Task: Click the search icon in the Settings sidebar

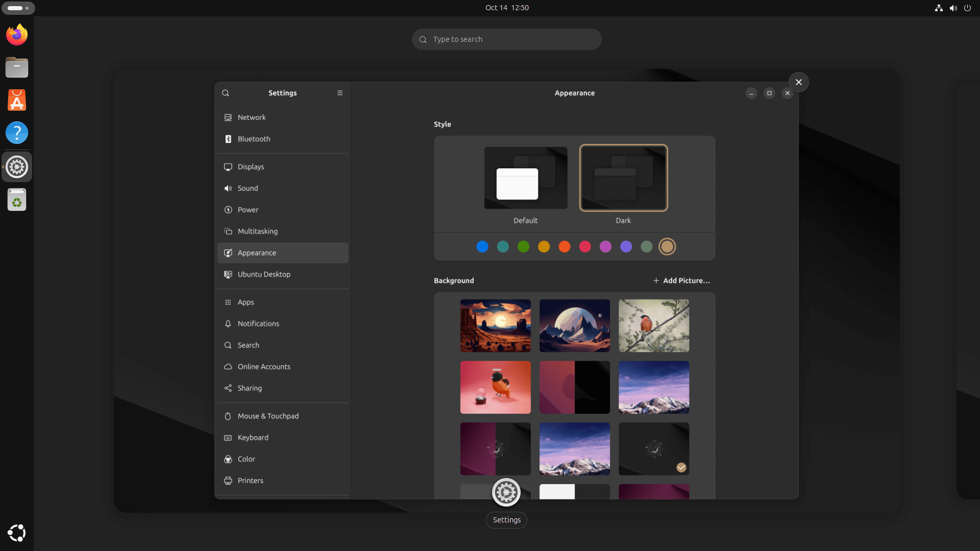Action: pyautogui.click(x=226, y=93)
